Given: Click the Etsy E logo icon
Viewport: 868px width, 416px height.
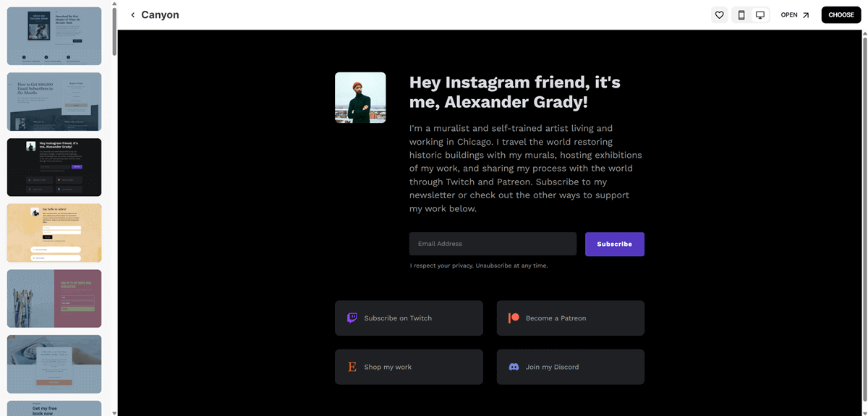Looking at the screenshot, I should click(x=352, y=367).
